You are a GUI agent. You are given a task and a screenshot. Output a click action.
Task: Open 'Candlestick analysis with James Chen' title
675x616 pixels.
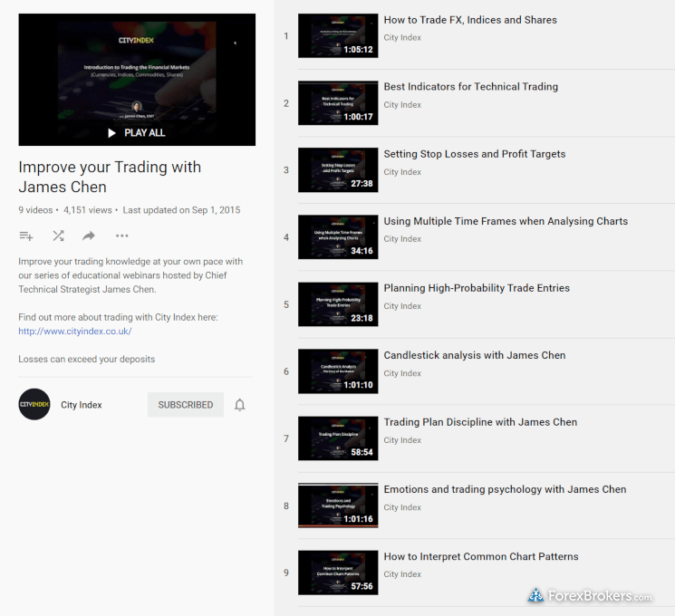475,356
